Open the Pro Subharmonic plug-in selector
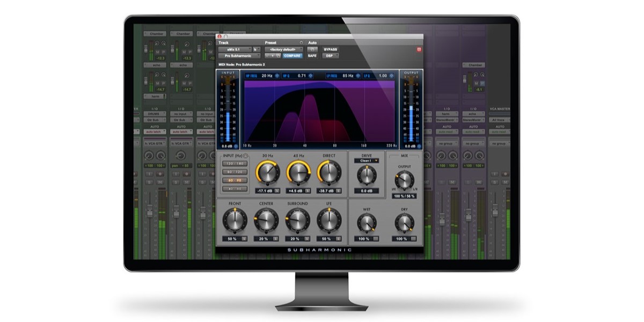Screen dimensions: 644x322 pyautogui.click(x=240, y=55)
